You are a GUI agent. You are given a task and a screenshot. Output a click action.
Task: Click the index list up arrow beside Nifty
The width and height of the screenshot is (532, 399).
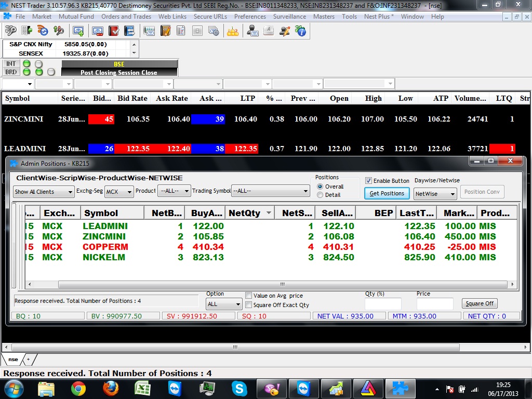[x=134, y=45]
